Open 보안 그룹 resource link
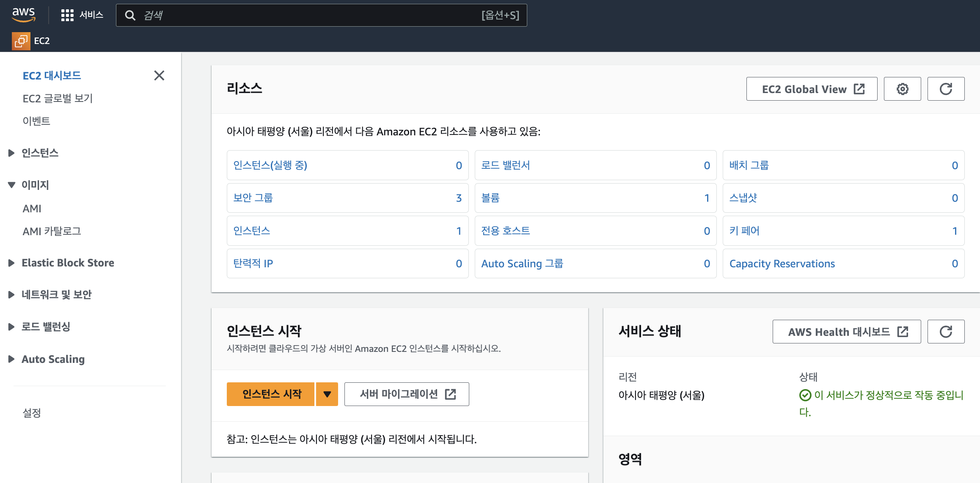980x483 pixels. 253,198
